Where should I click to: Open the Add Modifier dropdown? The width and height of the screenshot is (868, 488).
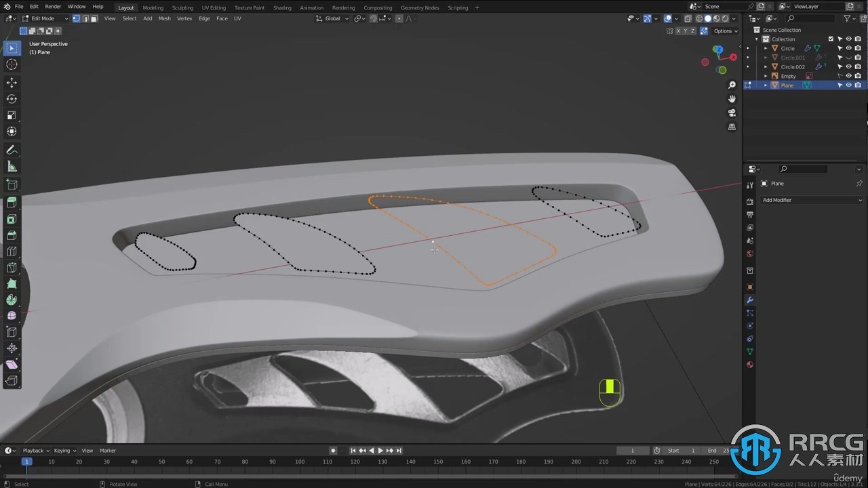tap(812, 200)
